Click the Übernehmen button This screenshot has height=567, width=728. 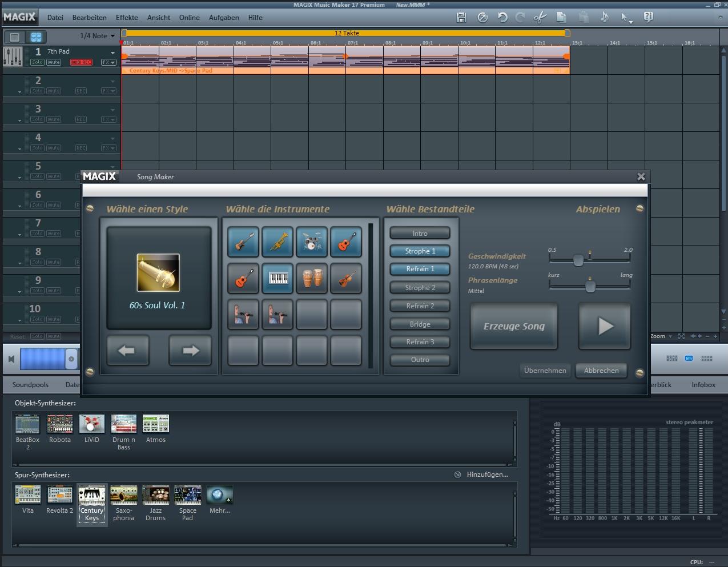[x=544, y=370]
